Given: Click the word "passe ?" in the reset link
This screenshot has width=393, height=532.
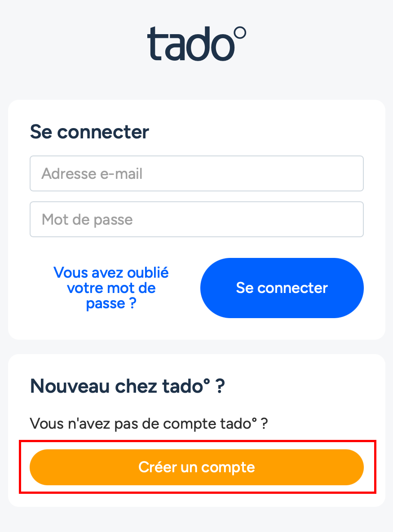Looking at the screenshot, I should [x=111, y=303].
